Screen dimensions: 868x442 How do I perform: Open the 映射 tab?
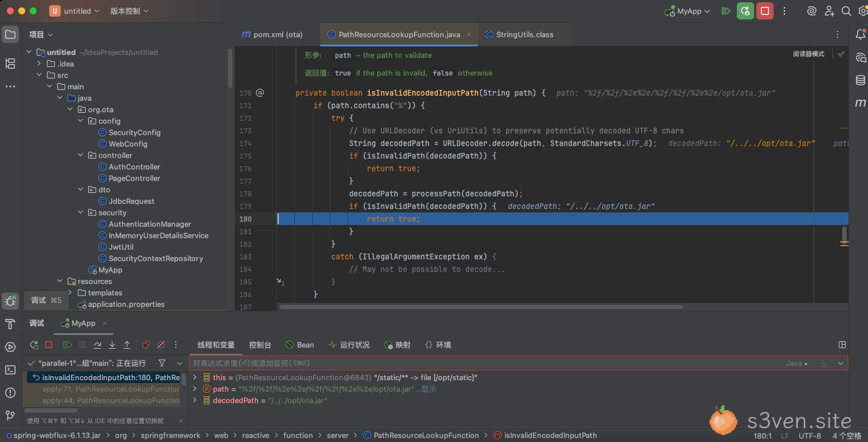[x=397, y=345]
